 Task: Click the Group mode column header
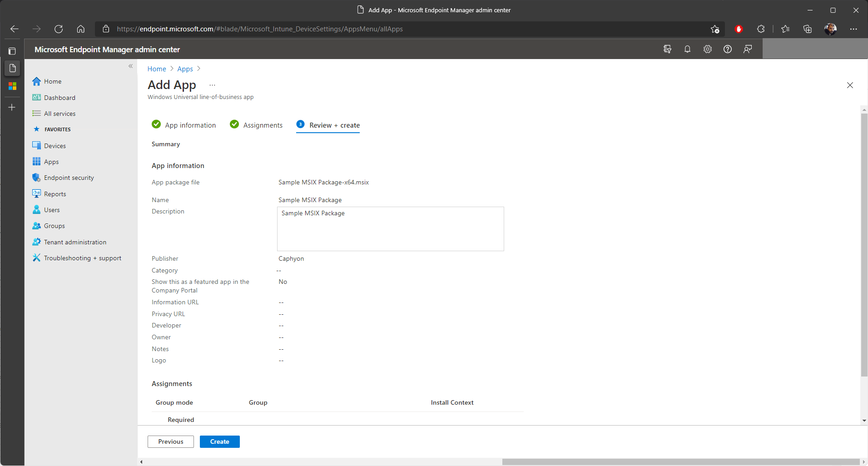(x=174, y=402)
